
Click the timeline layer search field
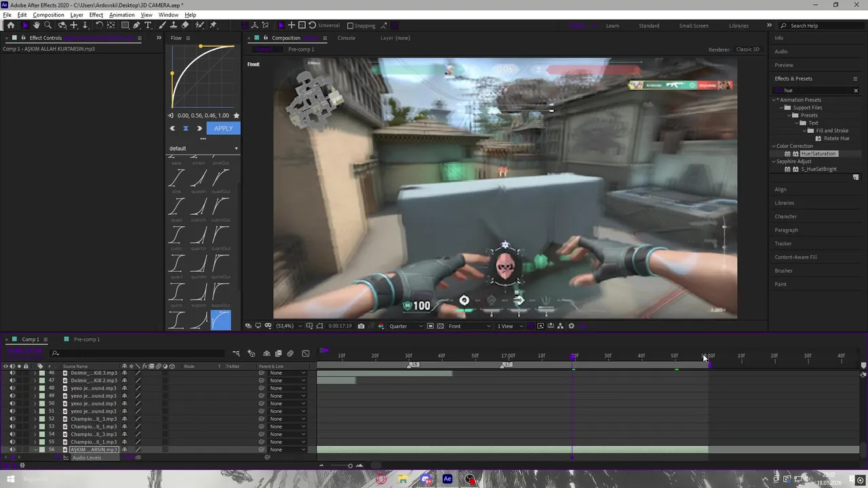(139, 353)
